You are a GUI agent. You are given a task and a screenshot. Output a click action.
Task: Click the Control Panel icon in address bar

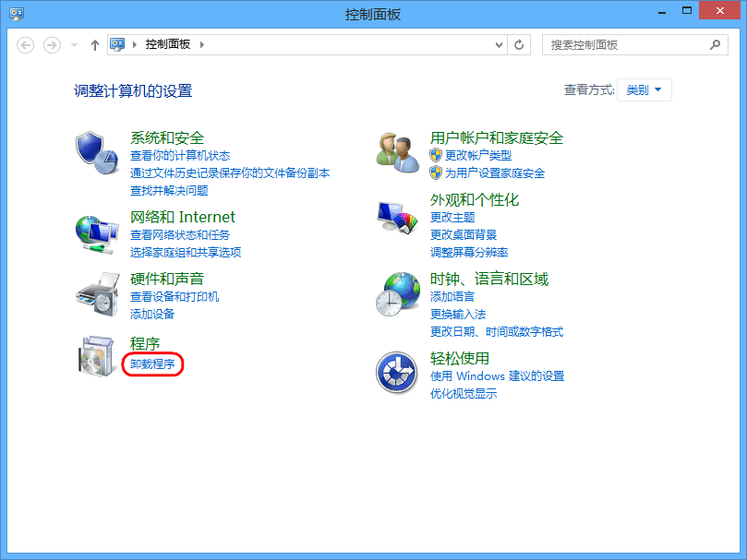point(117,44)
